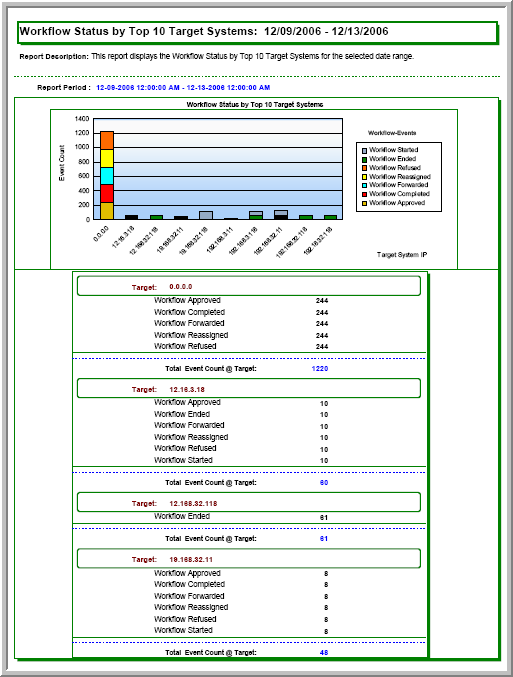Screen dimensions: 513x677
Task: Click Workflow Ended under target 12.16.3.18
Action: coord(182,414)
